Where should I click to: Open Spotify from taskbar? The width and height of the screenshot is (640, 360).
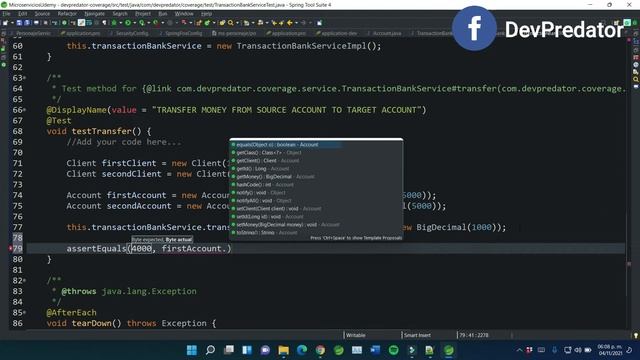coord(393,350)
